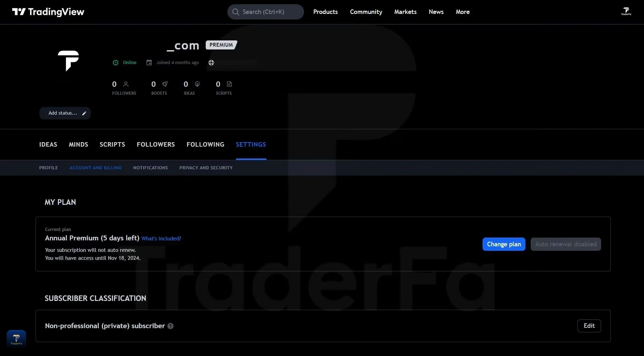Open the What's included? link
This screenshot has height=356, width=644.
(x=161, y=239)
